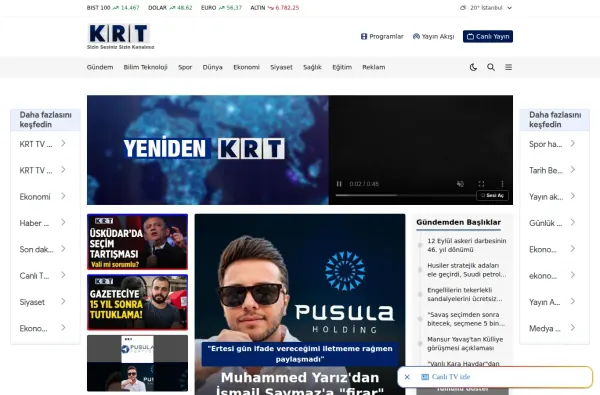Select the Sağlık menu item

pyautogui.click(x=312, y=67)
